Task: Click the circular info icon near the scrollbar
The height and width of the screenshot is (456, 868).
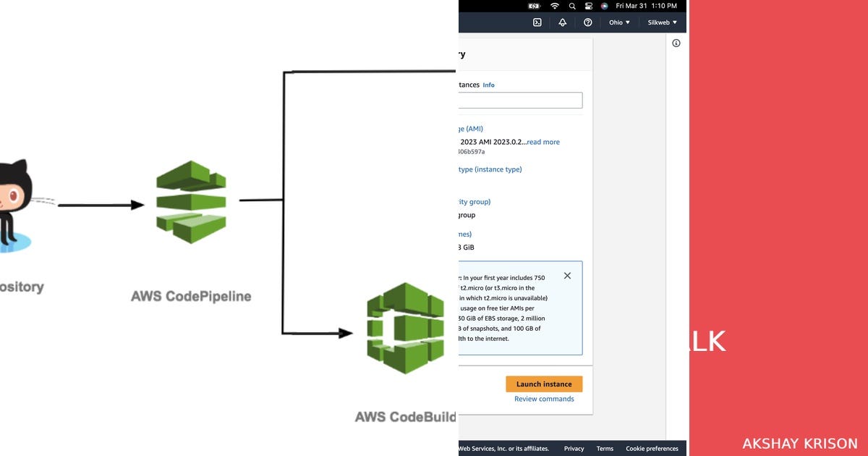Action: click(676, 43)
